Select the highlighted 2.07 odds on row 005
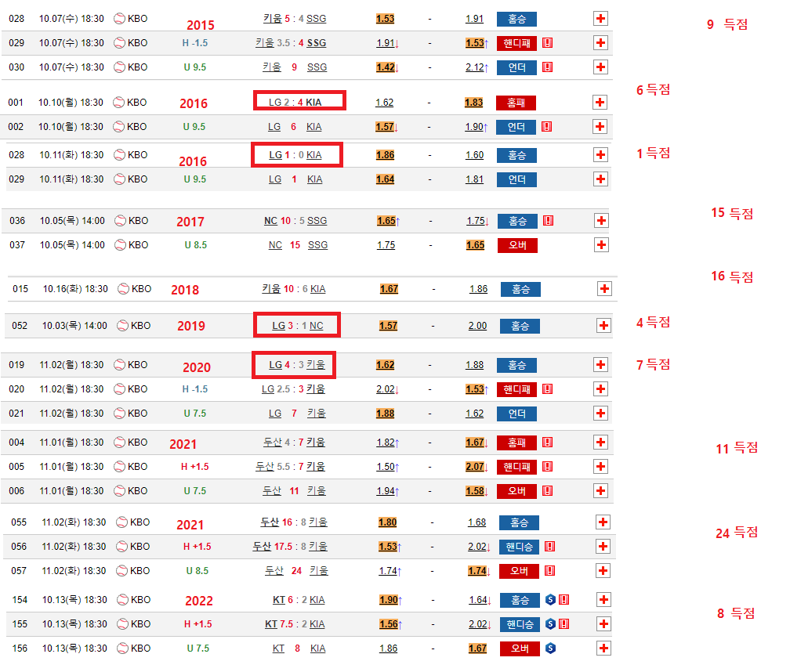Image resolution: width=790 pixels, height=672 pixels. (475, 467)
